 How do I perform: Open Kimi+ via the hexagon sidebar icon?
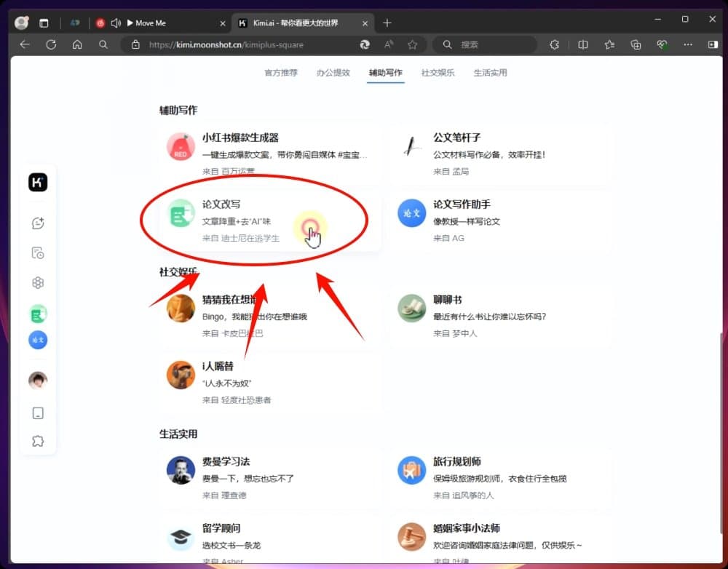coord(37,282)
